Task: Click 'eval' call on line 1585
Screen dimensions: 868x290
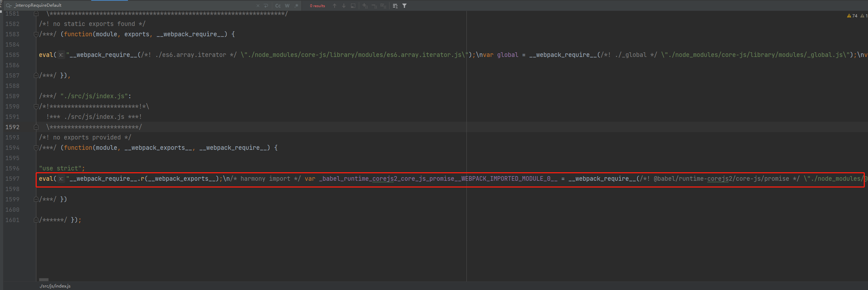Action: click(x=46, y=55)
